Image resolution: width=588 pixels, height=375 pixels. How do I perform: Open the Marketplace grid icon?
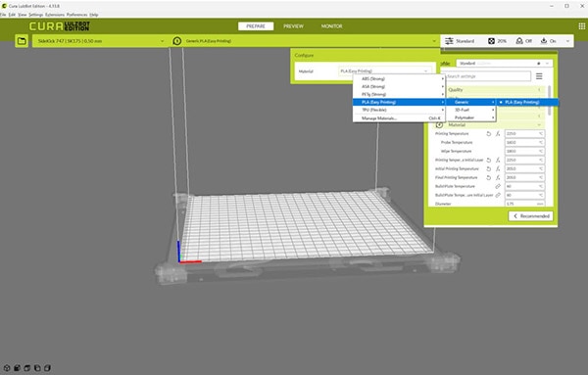tap(581, 25)
